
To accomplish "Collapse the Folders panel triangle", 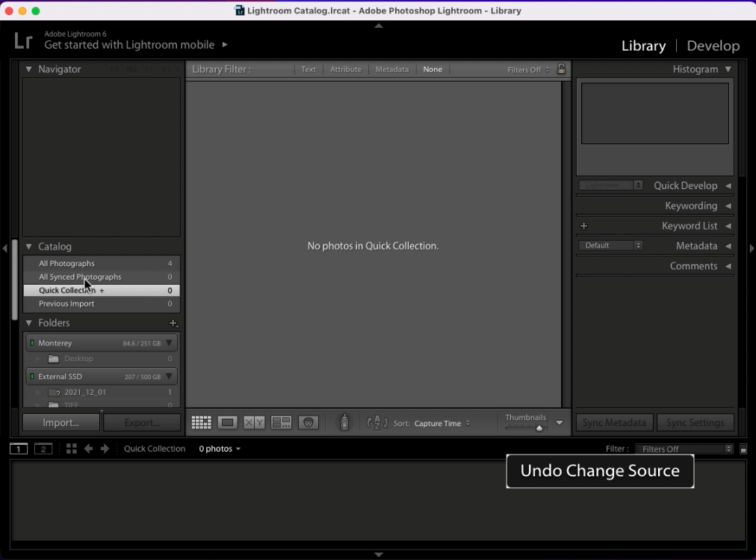I will coord(29,323).
